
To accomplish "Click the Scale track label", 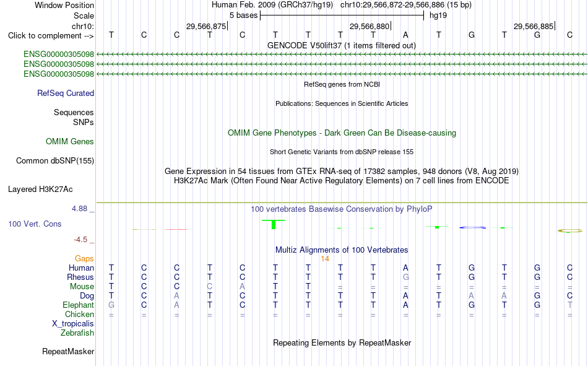I will 84,15.
